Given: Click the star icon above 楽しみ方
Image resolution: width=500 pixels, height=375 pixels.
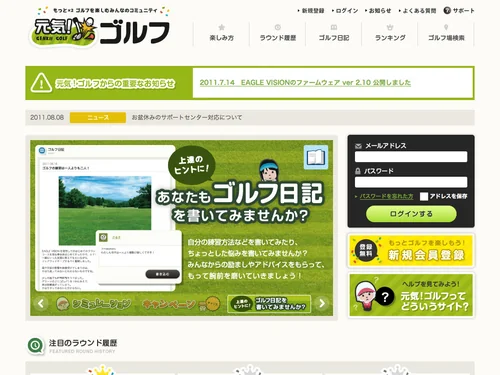Looking at the screenshot, I should [x=221, y=27].
